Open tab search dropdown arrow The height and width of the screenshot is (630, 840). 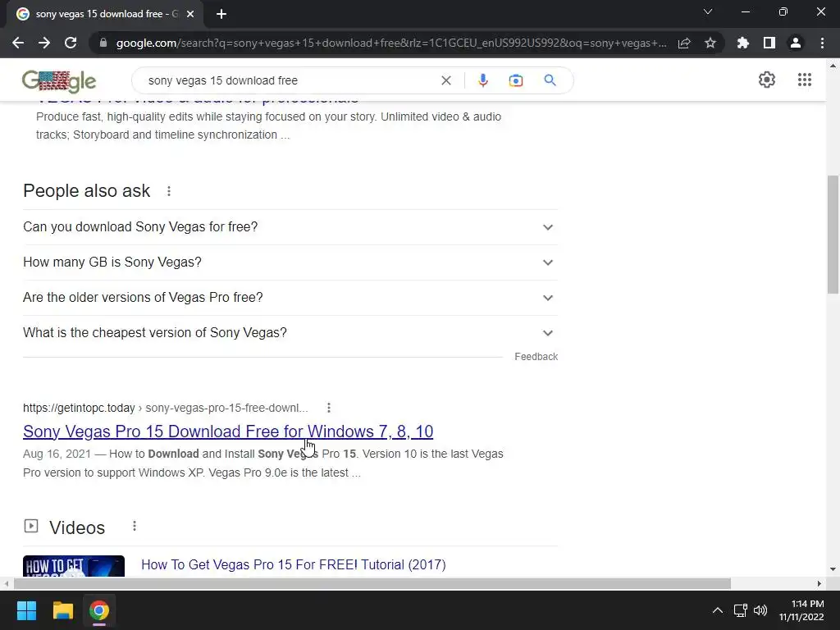click(708, 11)
